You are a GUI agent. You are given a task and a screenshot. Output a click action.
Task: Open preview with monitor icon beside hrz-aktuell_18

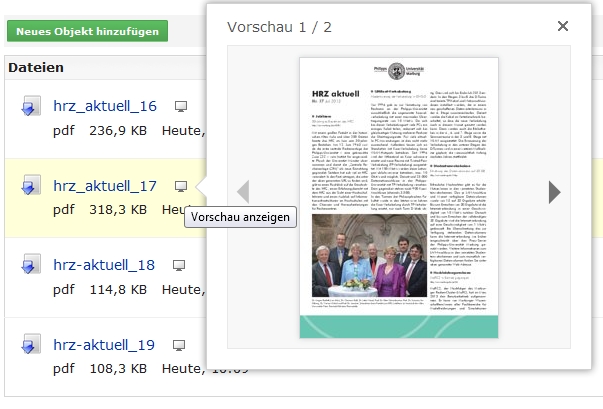(x=179, y=265)
